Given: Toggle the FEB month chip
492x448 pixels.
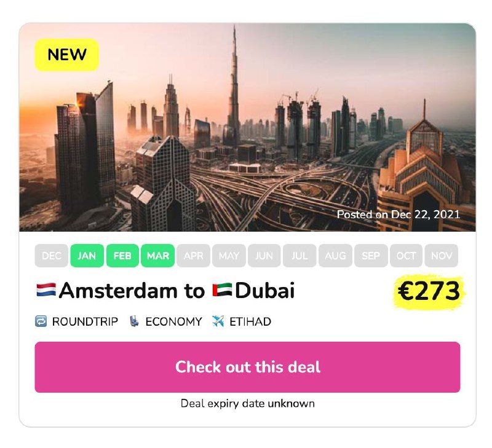Looking at the screenshot, I should coord(122,256).
